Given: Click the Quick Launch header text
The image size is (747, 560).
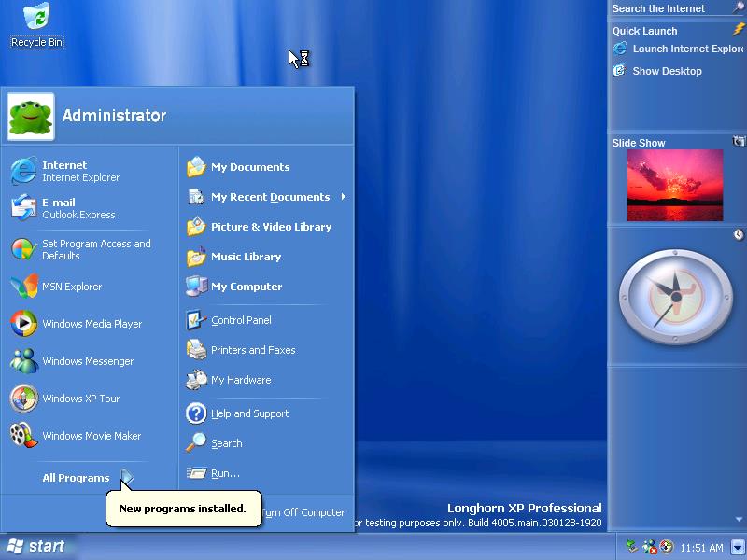Looking at the screenshot, I should click(644, 31).
